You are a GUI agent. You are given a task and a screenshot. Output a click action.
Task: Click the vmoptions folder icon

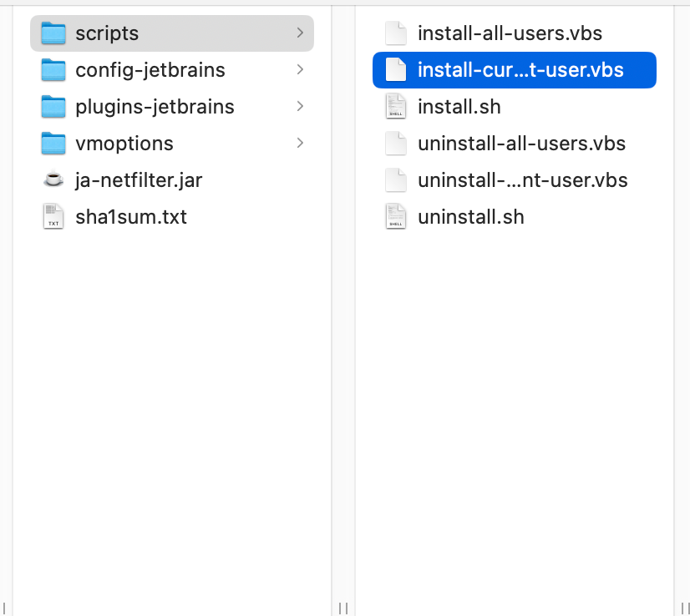click(x=53, y=144)
